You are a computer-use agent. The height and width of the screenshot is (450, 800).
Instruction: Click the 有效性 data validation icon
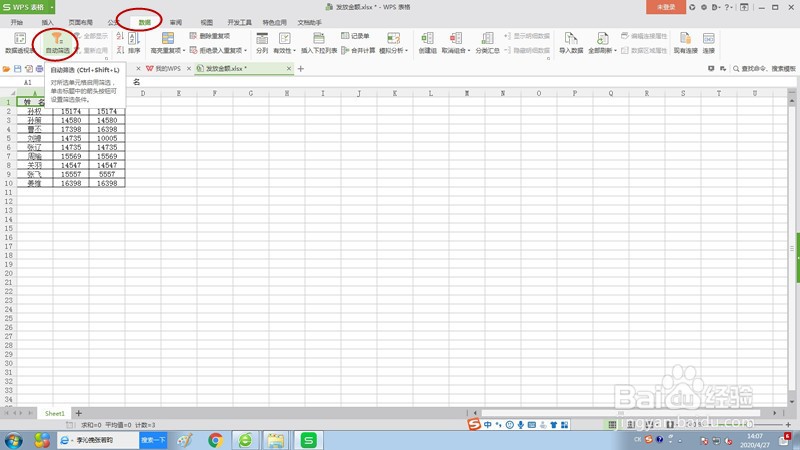point(284,38)
